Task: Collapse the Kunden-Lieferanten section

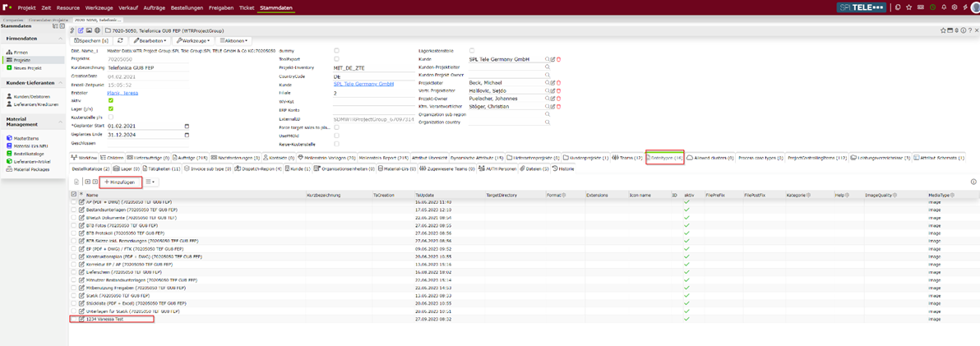Action: [59, 82]
